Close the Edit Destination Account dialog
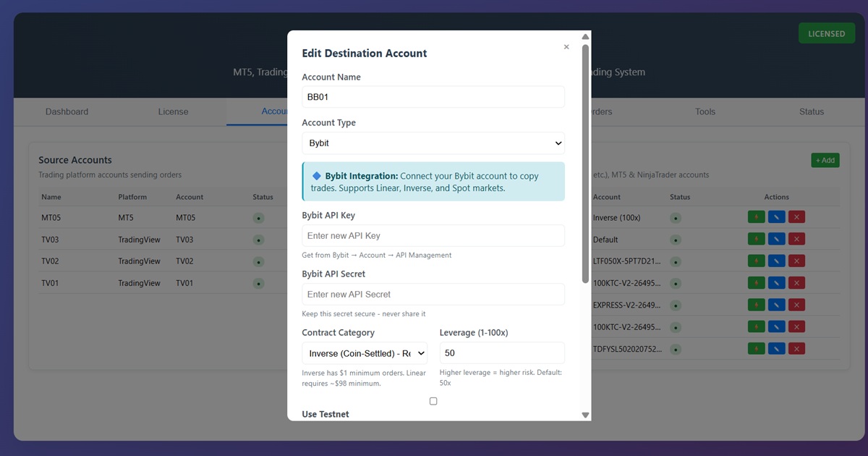868x456 pixels. pos(566,47)
